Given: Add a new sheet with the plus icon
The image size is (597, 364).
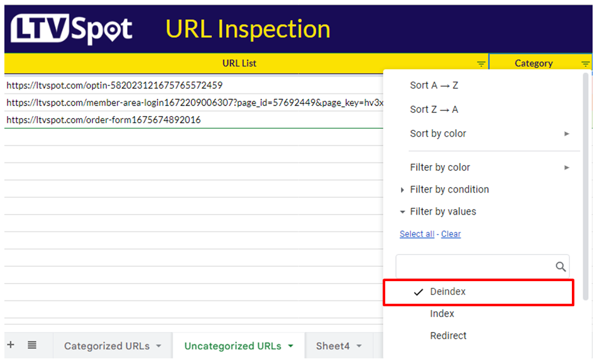Looking at the screenshot, I should coord(11,345).
